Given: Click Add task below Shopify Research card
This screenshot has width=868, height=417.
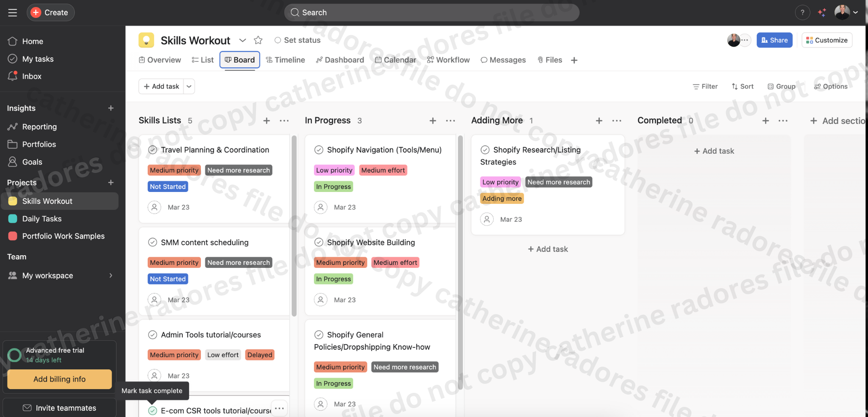Looking at the screenshot, I should [548, 249].
